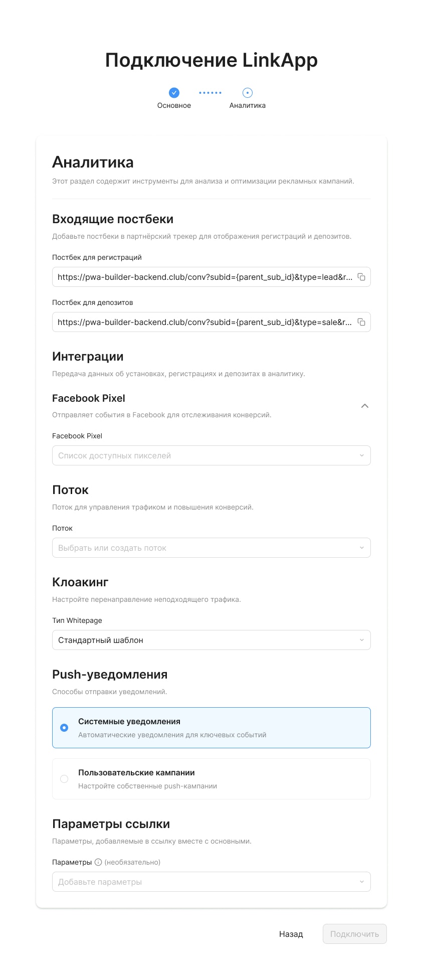Collapse the Facebook Pixel section chevron
Image resolution: width=423 pixels, height=980 pixels.
point(365,406)
